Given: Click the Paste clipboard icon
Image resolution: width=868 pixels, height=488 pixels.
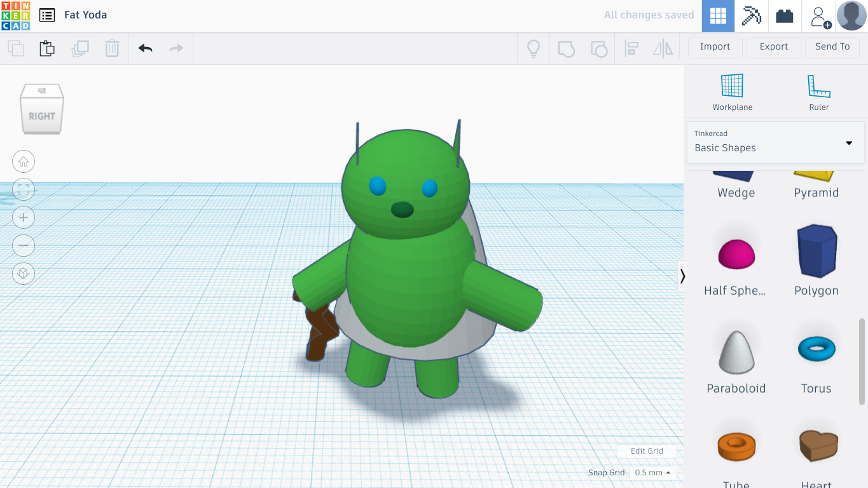Looking at the screenshot, I should click(x=47, y=48).
